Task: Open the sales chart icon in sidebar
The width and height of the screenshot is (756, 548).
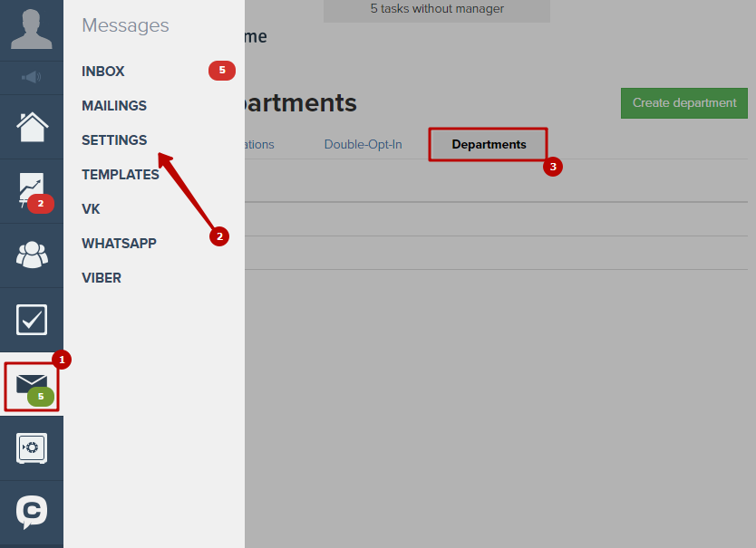Action: coord(32,191)
